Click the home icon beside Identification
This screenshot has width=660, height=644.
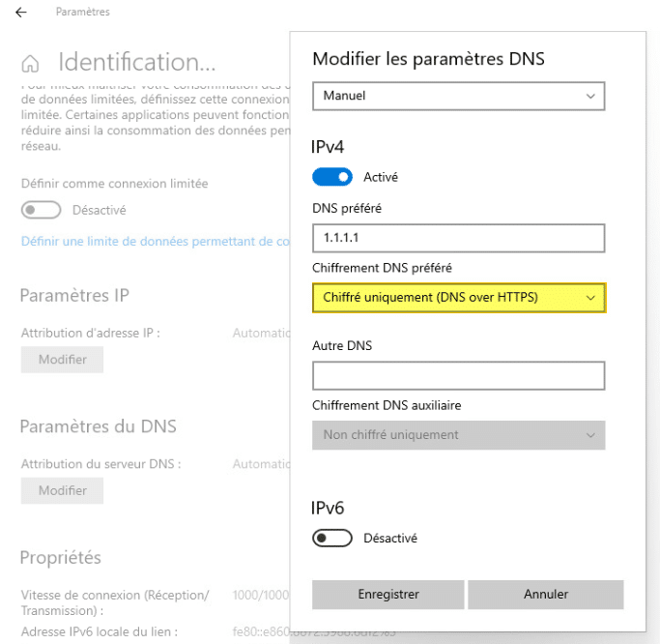click(x=31, y=64)
